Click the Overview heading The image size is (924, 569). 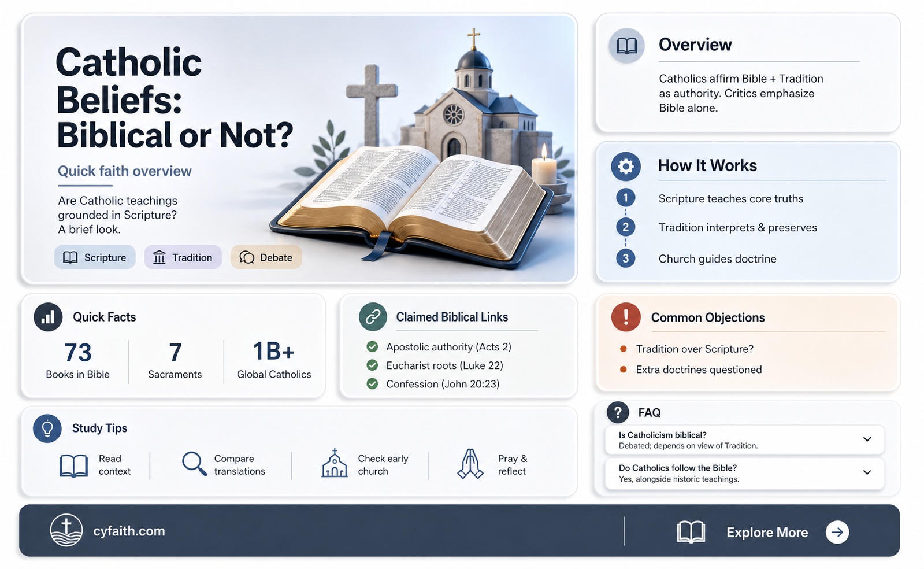coord(695,45)
